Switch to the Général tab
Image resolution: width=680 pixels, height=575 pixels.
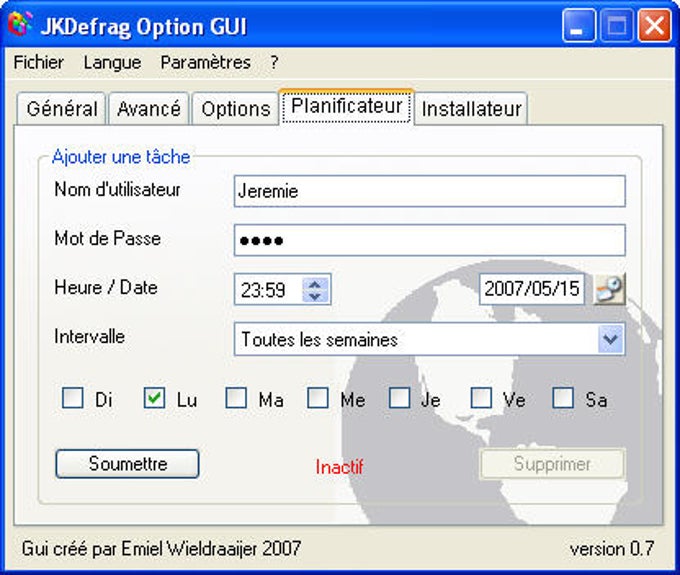(x=62, y=108)
